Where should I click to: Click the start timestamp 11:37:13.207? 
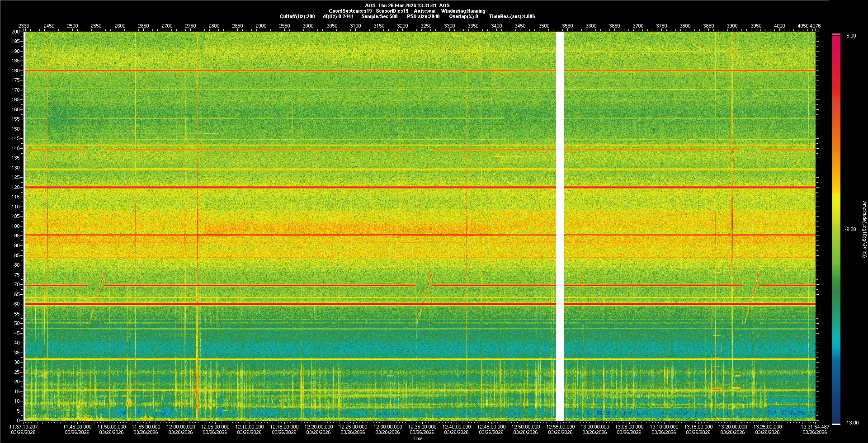pos(24,427)
